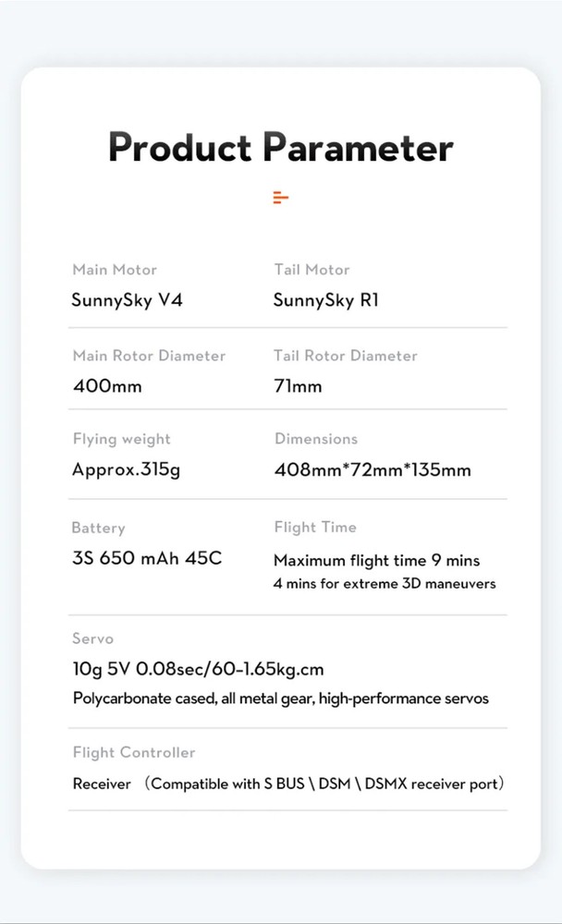The height and width of the screenshot is (924, 562).
Task: Select the 3S 650 mAh 45C text
Action: [x=147, y=559]
